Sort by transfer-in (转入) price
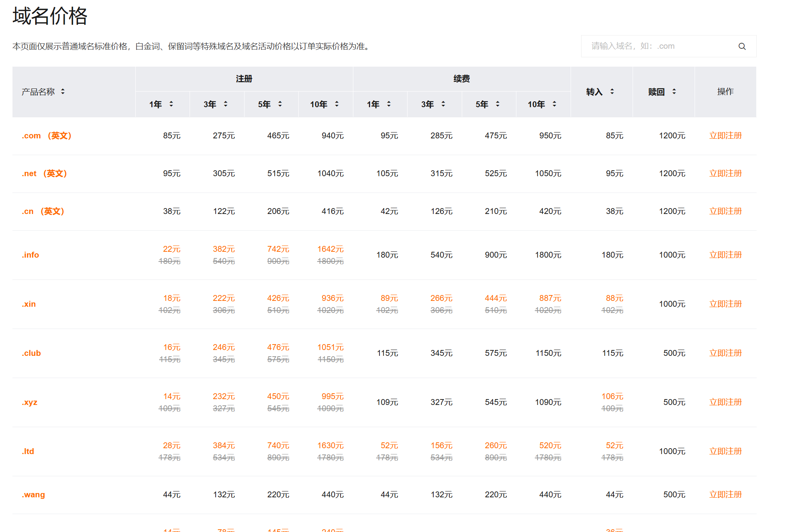The height and width of the screenshot is (532, 805). pos(612,92)
